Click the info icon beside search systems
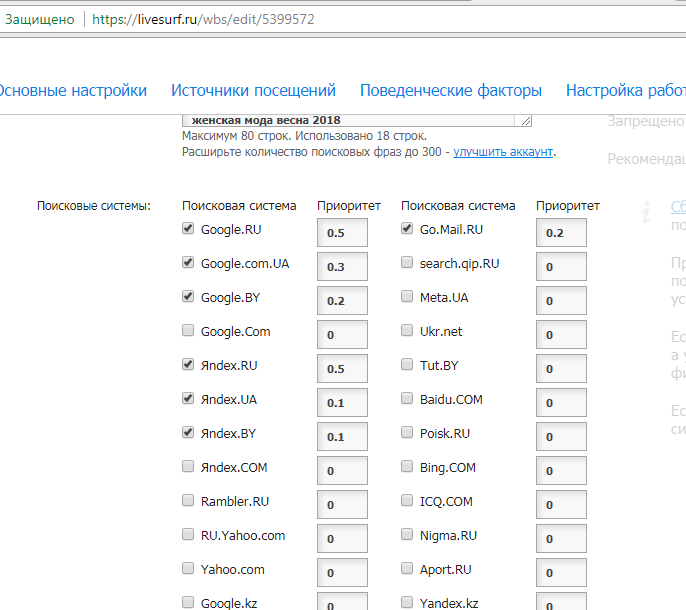The image size is (686, 610). pos(647,209)
